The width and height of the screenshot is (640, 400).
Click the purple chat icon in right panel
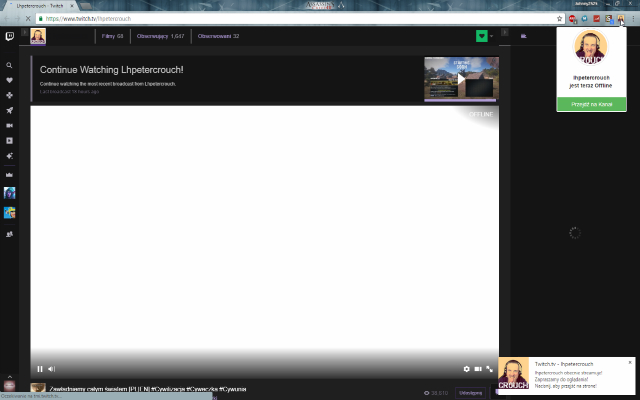tap(524, 36)
